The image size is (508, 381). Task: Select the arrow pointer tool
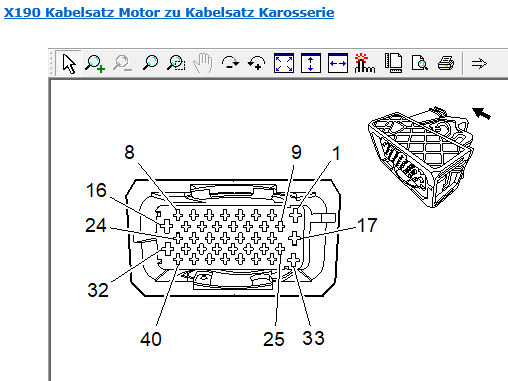69,63
